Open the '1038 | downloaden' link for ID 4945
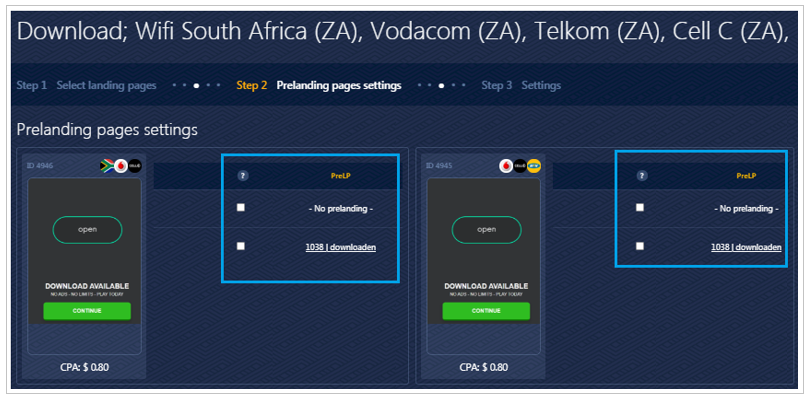The width and height of the screenshot is (810, 399). (746, 247)
